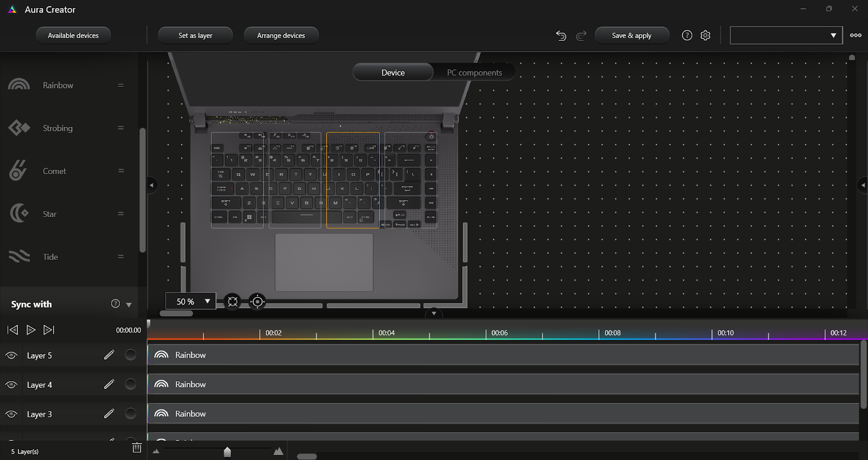Click drag handle beside Tide effect

121,257
